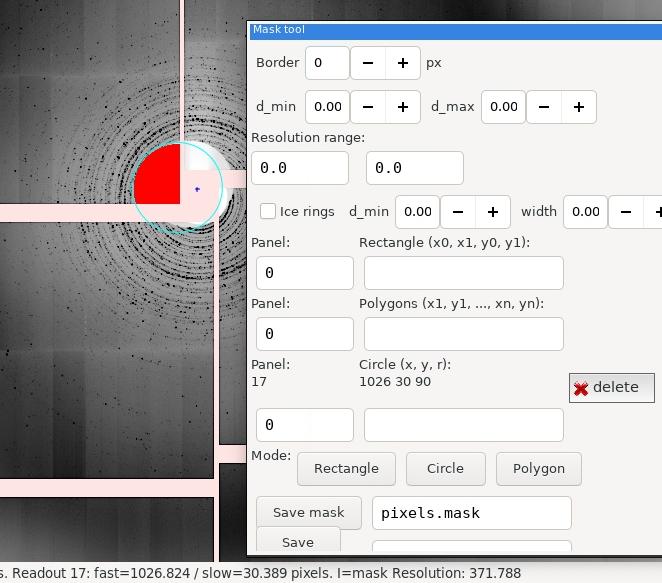Decrease the ice rings width

click(x=626, y=212)
